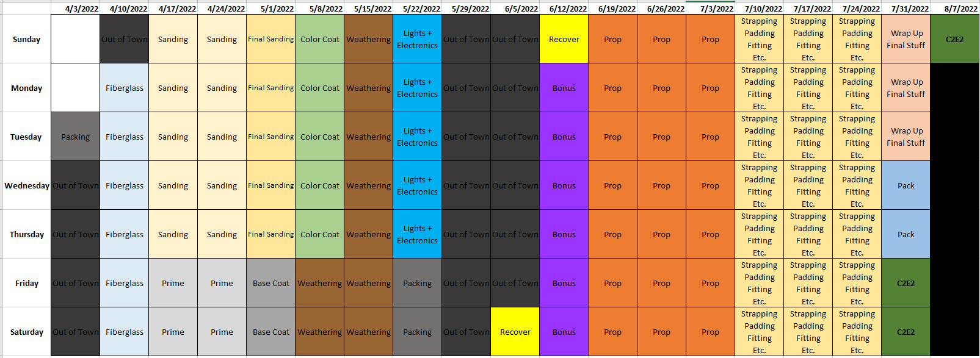Click Sunday's Sanding cell under 4/17/2022
Image resolution: width=980 pixels, height=358 pixels.
pyautogui.click(x=173, y=39)
